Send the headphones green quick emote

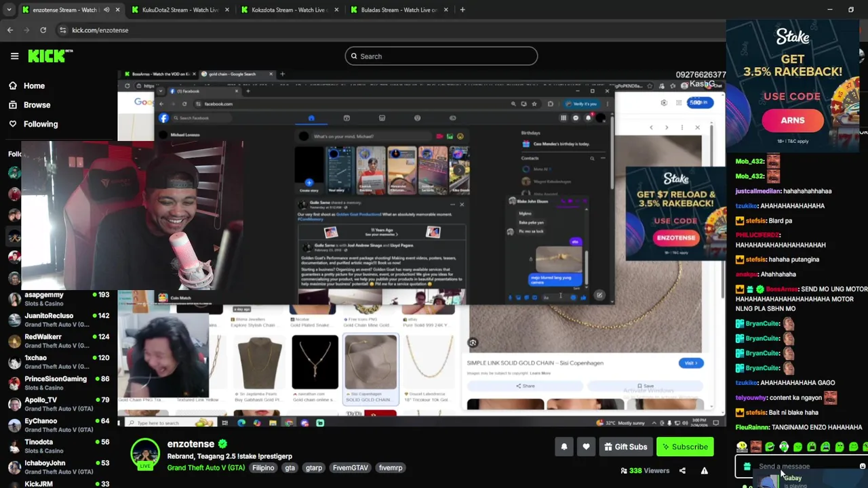pos(784,447)
